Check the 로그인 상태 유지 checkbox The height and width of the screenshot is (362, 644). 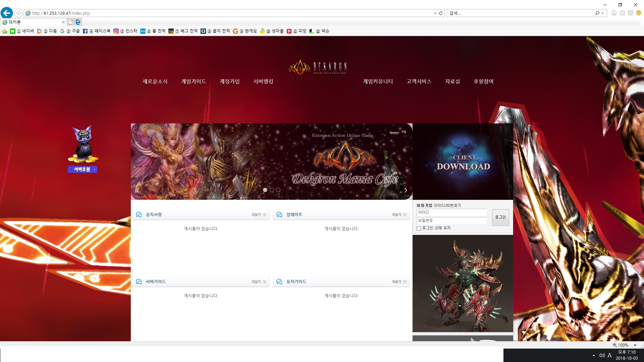tap(419, 228)
